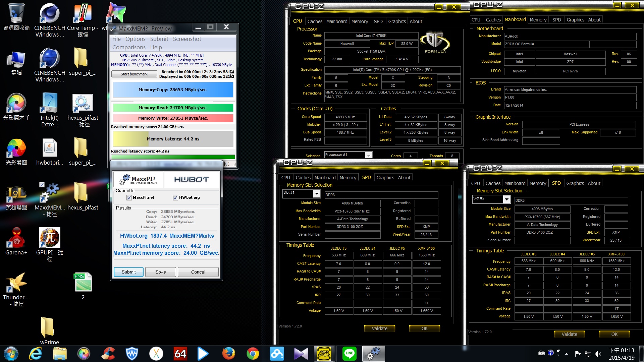This screenshot has width=644, height=362.
Task: Click the HWBOT logo in submit dialog
Action: click(192, 180)
